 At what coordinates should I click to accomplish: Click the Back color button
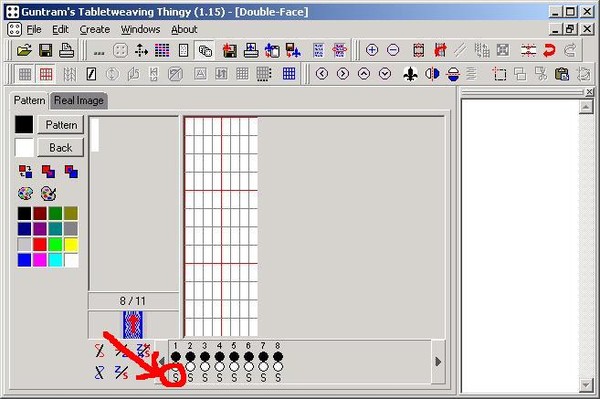[x=60, y=148]
